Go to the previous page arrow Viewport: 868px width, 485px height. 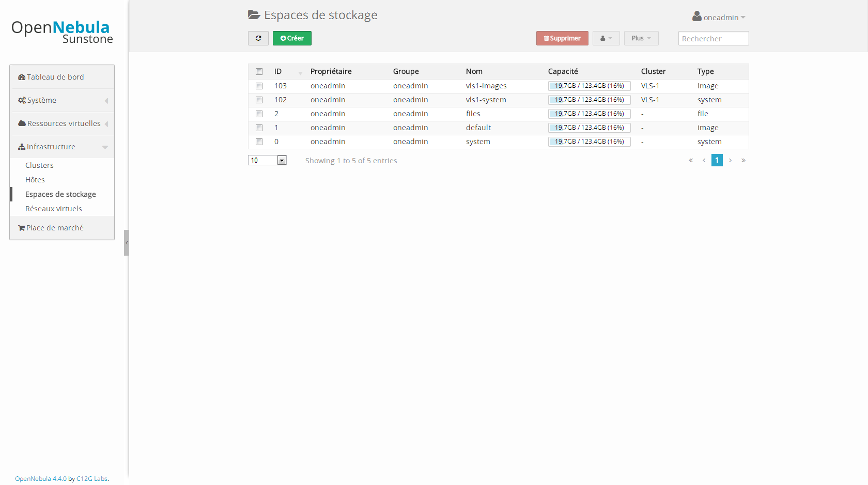[704, 161]
